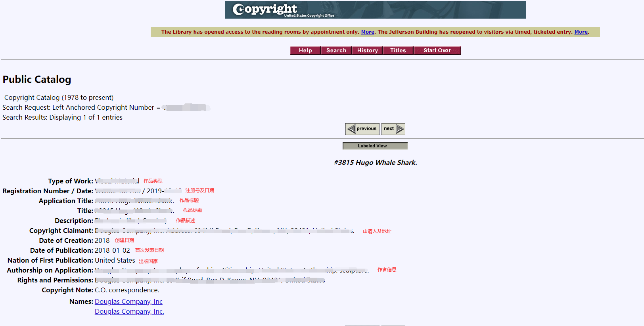Open the Help menu item
Screen dimensions: 644x326
click(x=305, y=51)
